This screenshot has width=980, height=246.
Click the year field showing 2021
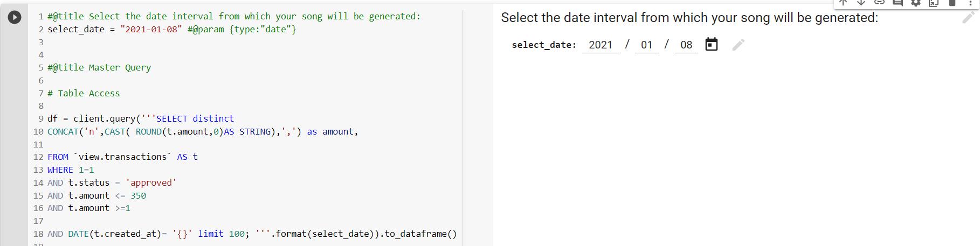[x=601, y=45]
